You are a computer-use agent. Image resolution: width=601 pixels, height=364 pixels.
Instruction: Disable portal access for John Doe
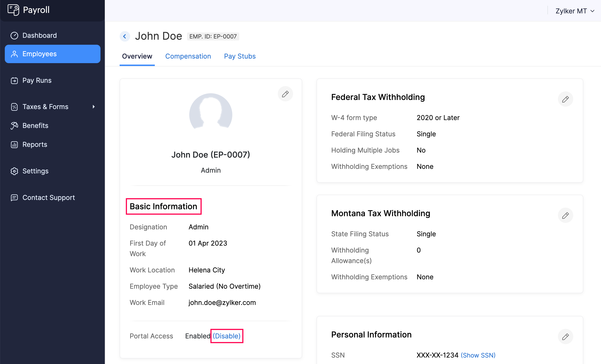(227, 336)
